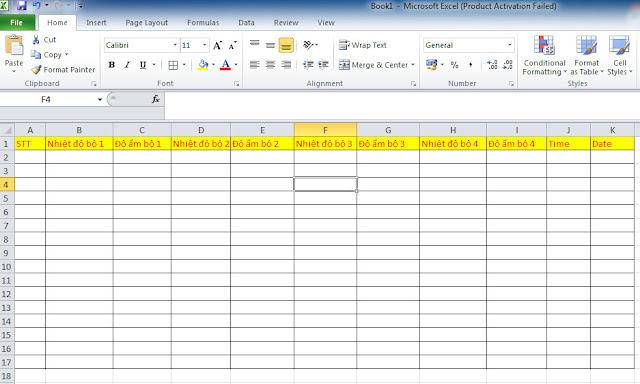The width and height of the screenshot is (640, 384).
Task: Open the Font size dropdown
Action: 204,45
